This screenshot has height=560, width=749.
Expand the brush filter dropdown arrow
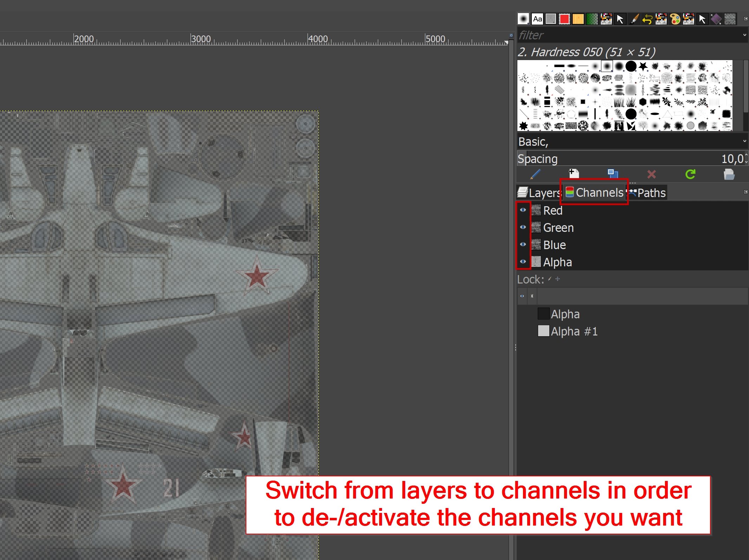[744, 35]
